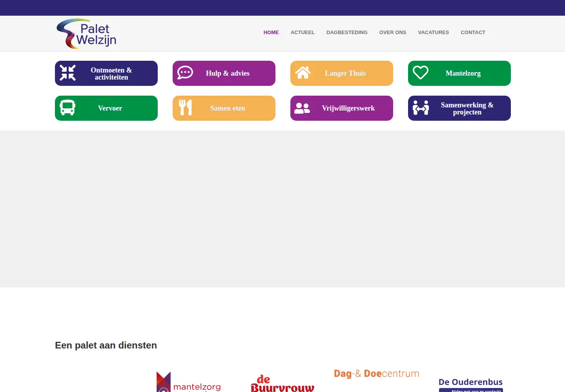Viewport: 565px width, 392px height.
Task: Open the Dag- & Doecentrum logo
Action: (x=377, y=374)
